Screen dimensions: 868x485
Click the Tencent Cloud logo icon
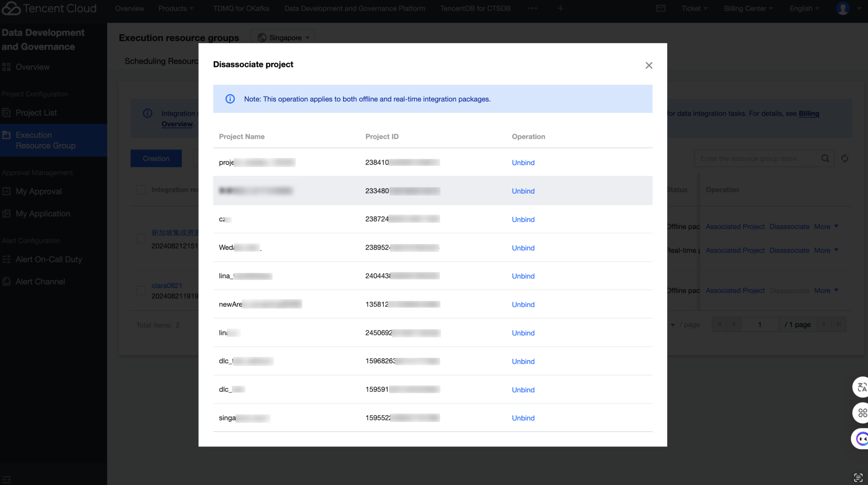[x=11, y=8]
